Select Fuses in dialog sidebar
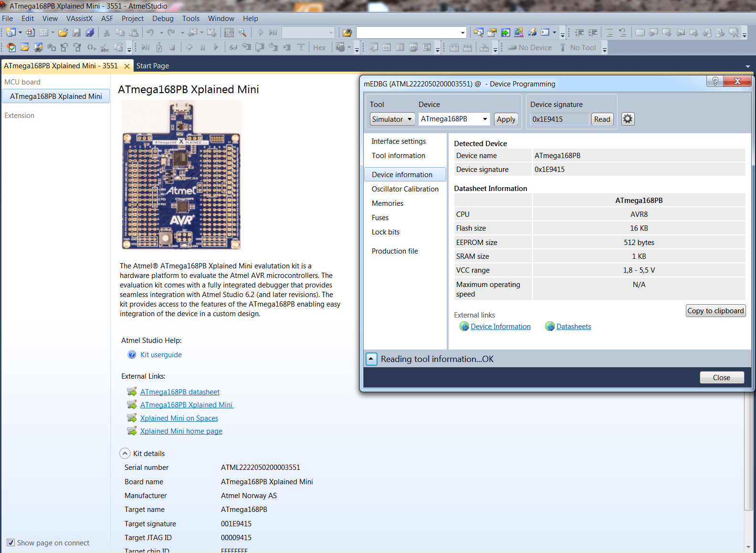The image size is (756, 553). point(380,218)
